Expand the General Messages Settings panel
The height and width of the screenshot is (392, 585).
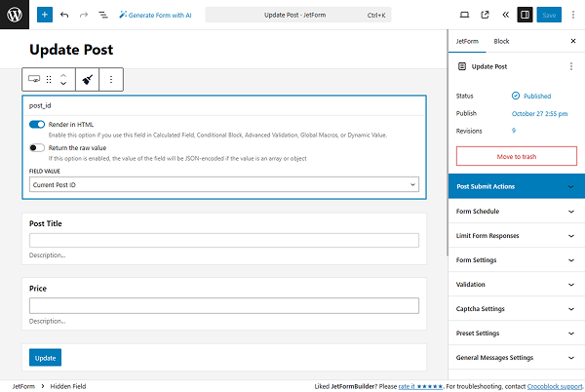(517, 357)
